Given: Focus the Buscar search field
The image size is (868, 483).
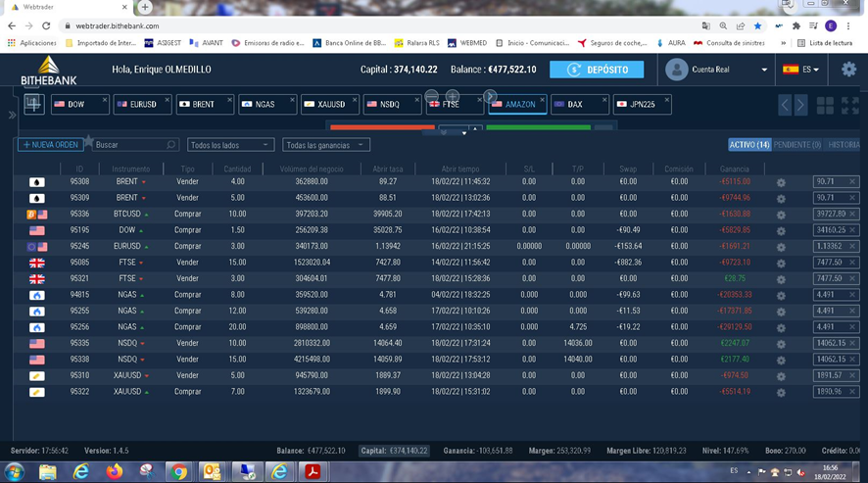Looking at the screenshot, I should point(135,145).
